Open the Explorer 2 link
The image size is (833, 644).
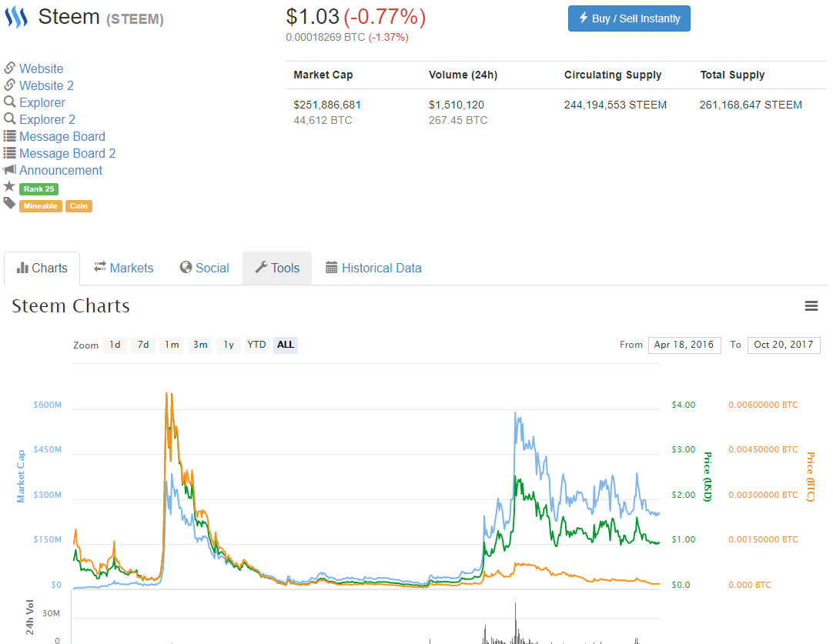click(47, 119)
